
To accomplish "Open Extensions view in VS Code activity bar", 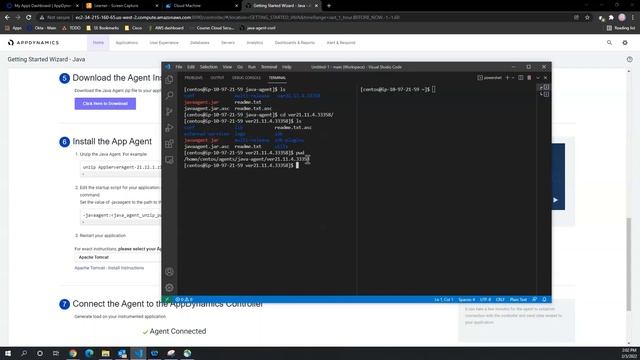I will pyautogui.click(x=169, y=144).
